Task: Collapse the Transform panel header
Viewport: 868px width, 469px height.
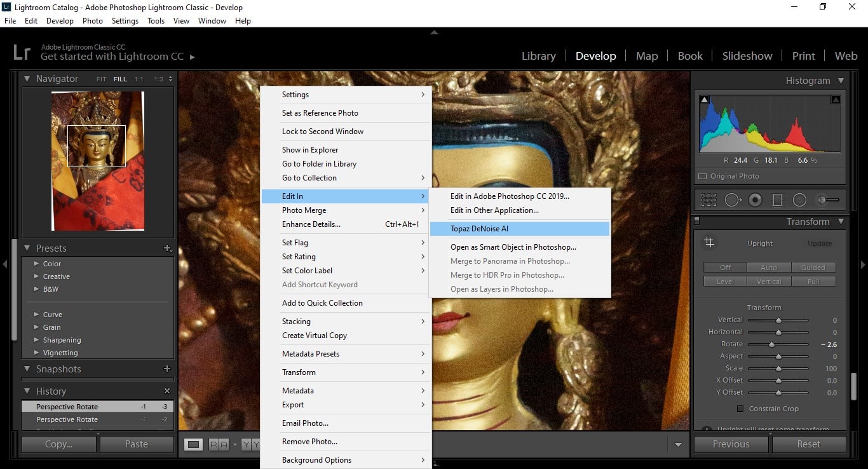Action: tap(841, 222)
